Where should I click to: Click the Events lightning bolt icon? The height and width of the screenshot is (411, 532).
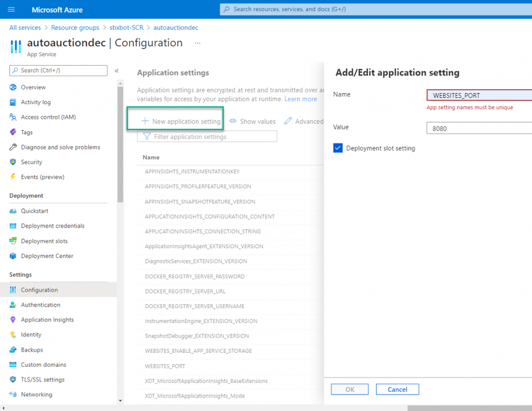13,177
